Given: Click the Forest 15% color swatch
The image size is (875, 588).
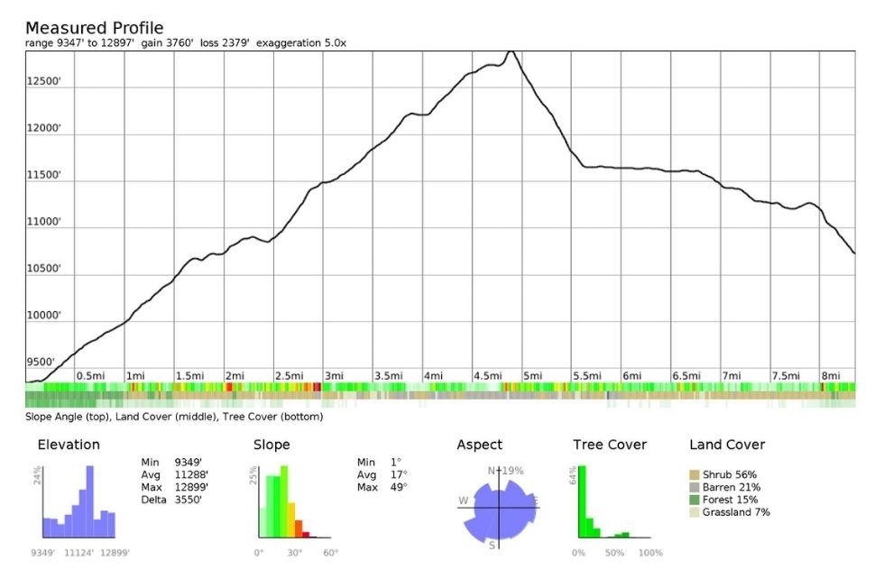Looking at the screenshot, I should 696,500.
